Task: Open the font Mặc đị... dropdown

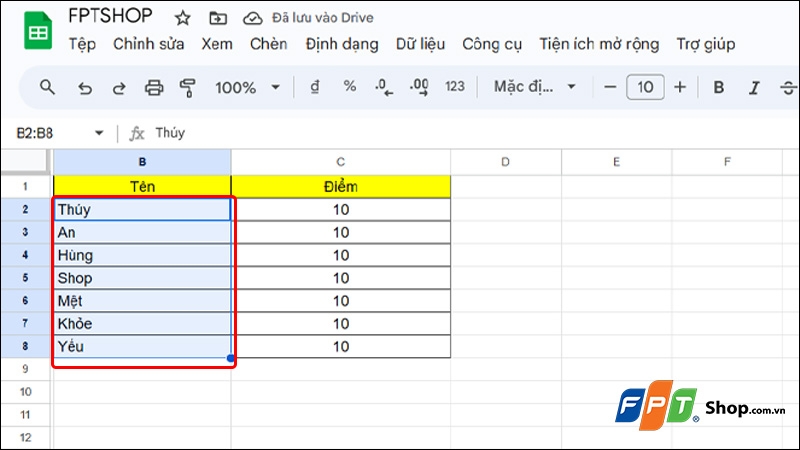Action: (534, 87)
